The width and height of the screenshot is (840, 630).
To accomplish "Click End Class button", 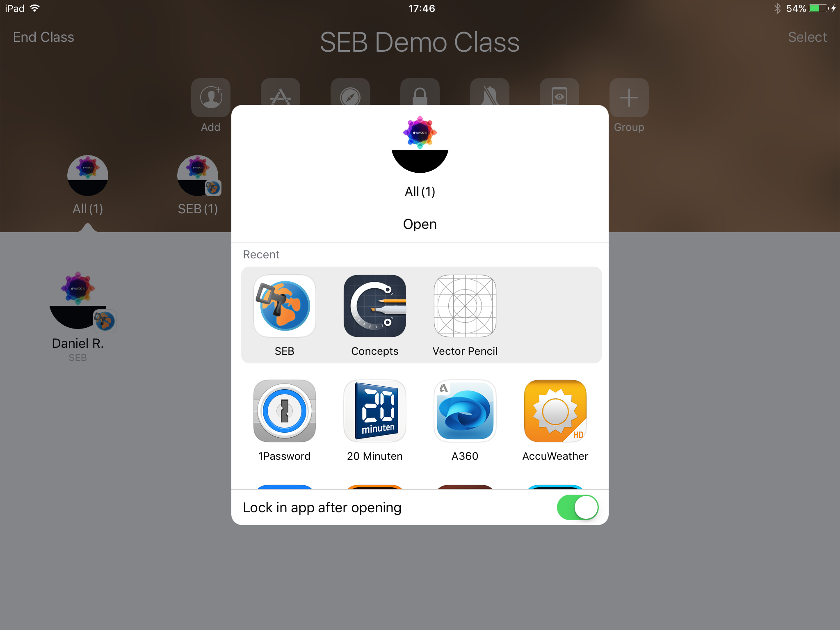I will point(43,37).
